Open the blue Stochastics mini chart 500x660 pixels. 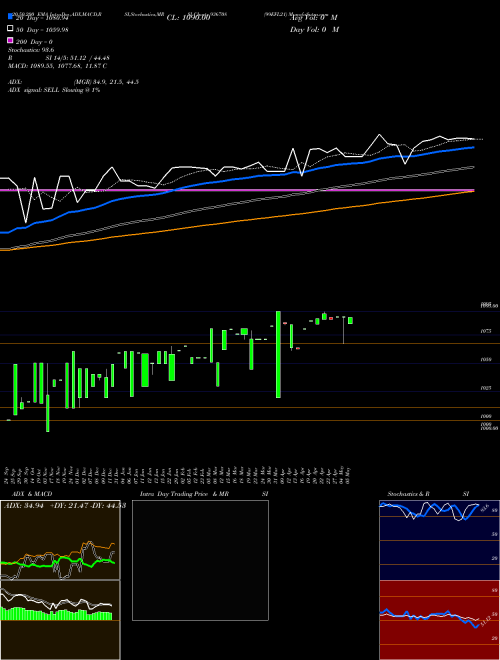pyautogui.click(x=439, y=540)
